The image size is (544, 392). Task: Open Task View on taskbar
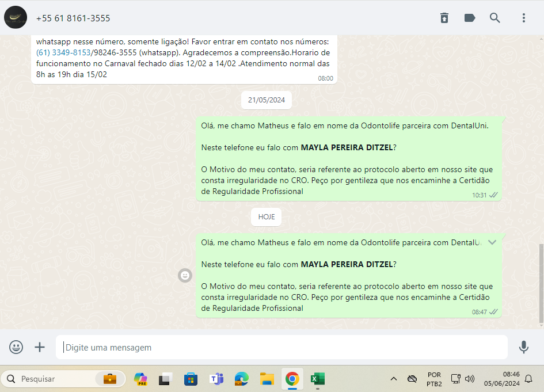pos(165,379)
